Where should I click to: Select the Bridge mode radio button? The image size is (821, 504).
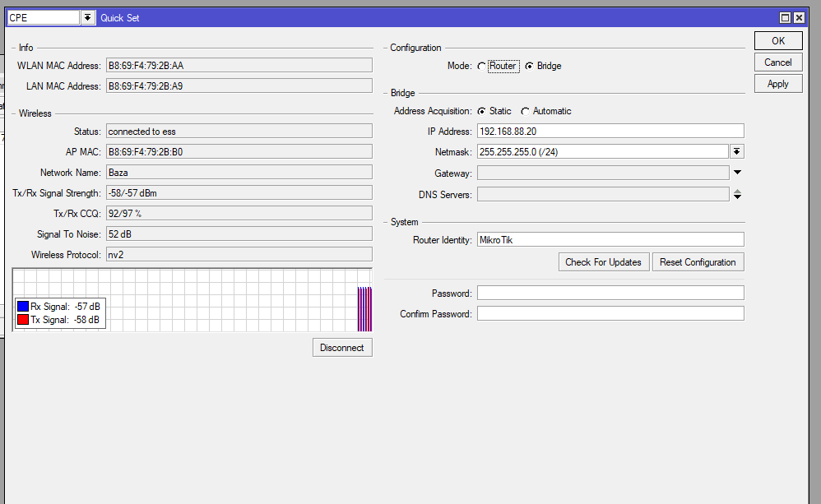coord(529,66)
